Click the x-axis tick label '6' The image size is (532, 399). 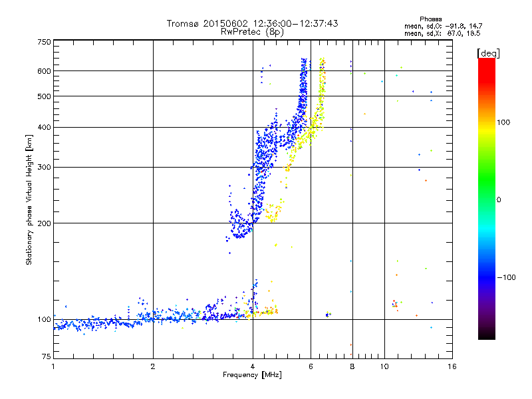click(311, 366)
